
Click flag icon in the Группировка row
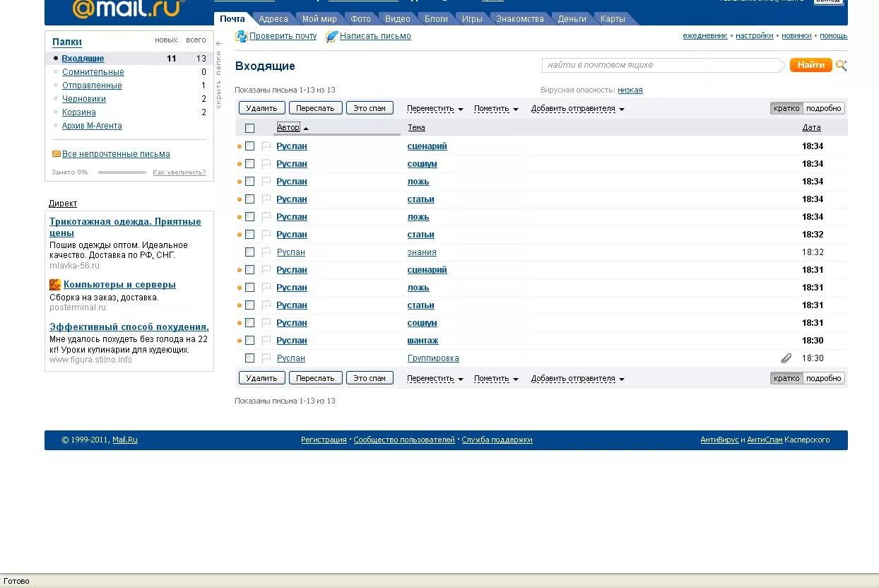point(266,358)
